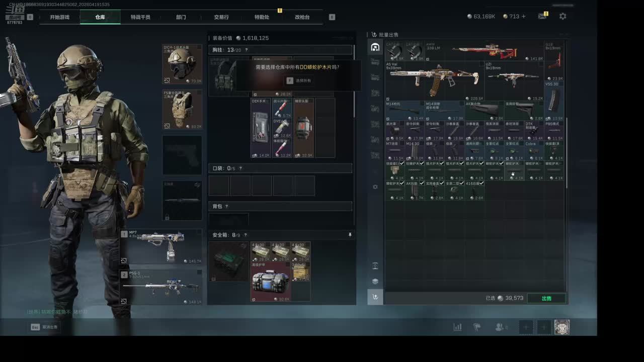Click the batch sell cart icon in sidebar
Screen dimensions: 644x362
[x=375, y=297]
